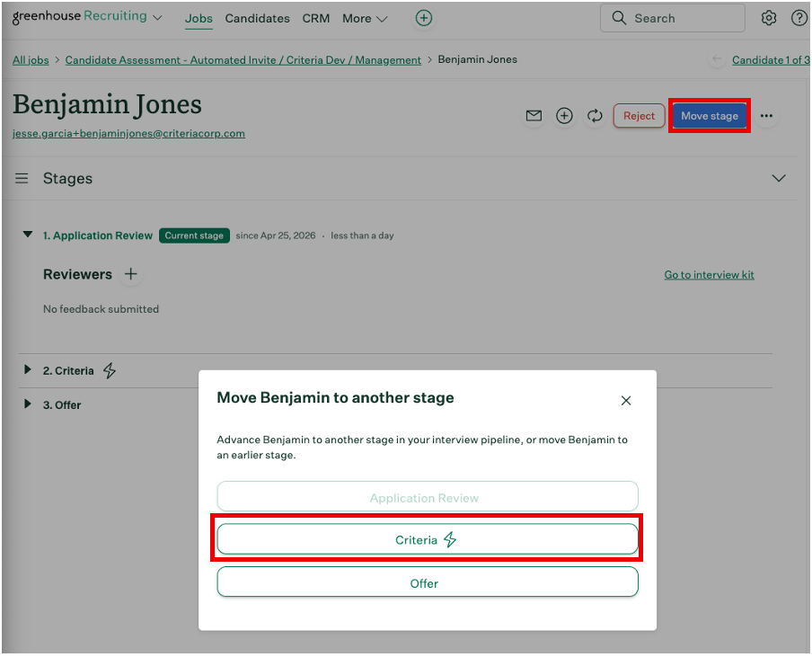Click the email candidate envelope icon

pyautogui.click(x=534, y=116)
